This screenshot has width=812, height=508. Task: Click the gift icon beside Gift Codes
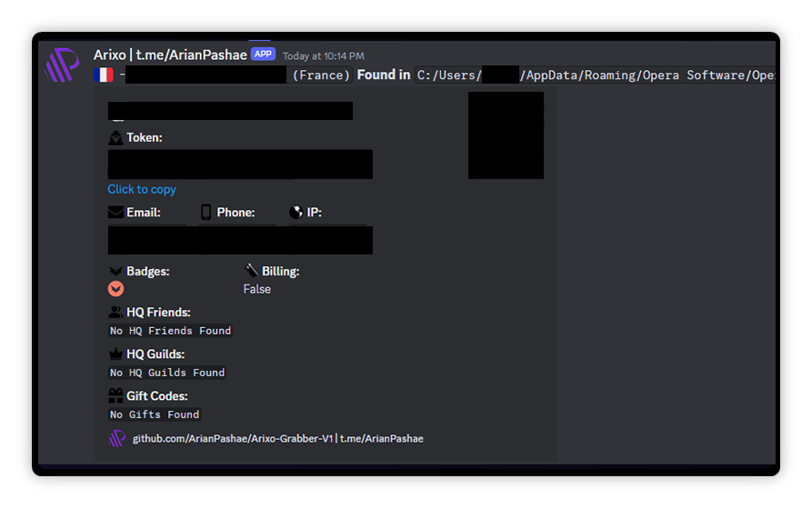(x=115, y=395)
